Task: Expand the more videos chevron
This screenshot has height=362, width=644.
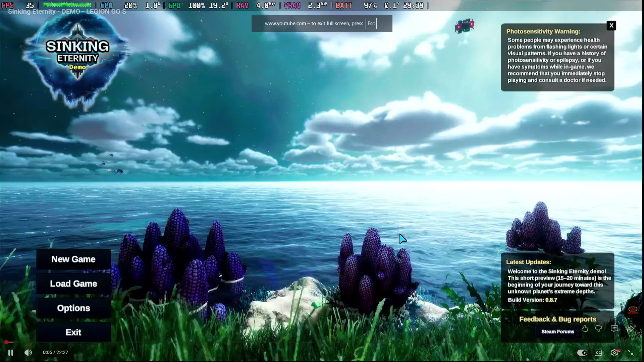Action: click(322, 352)
